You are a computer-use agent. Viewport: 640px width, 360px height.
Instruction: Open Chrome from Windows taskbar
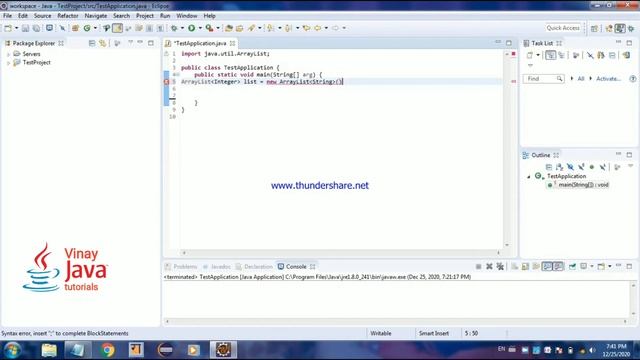108,350
